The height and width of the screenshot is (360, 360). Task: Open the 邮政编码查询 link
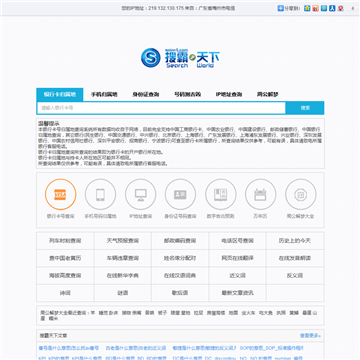tap(180, 241)
